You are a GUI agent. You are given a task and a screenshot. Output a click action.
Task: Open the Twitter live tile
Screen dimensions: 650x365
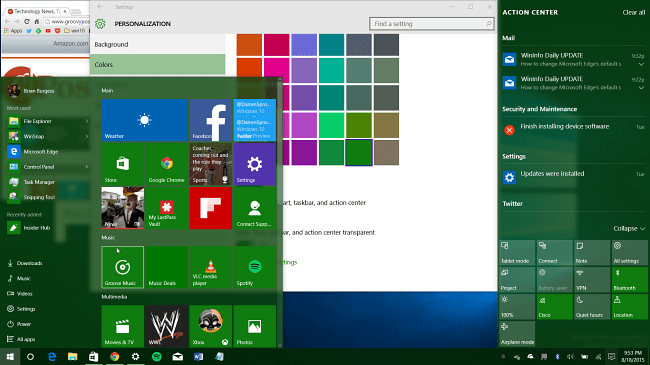point(255,120)
